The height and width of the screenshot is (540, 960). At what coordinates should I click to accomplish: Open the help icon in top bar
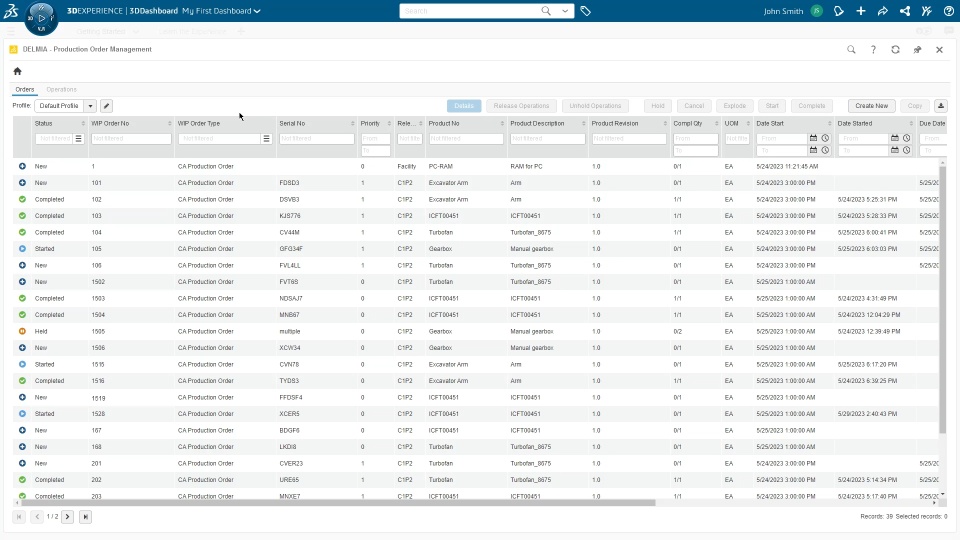click(x=948, y=11)
